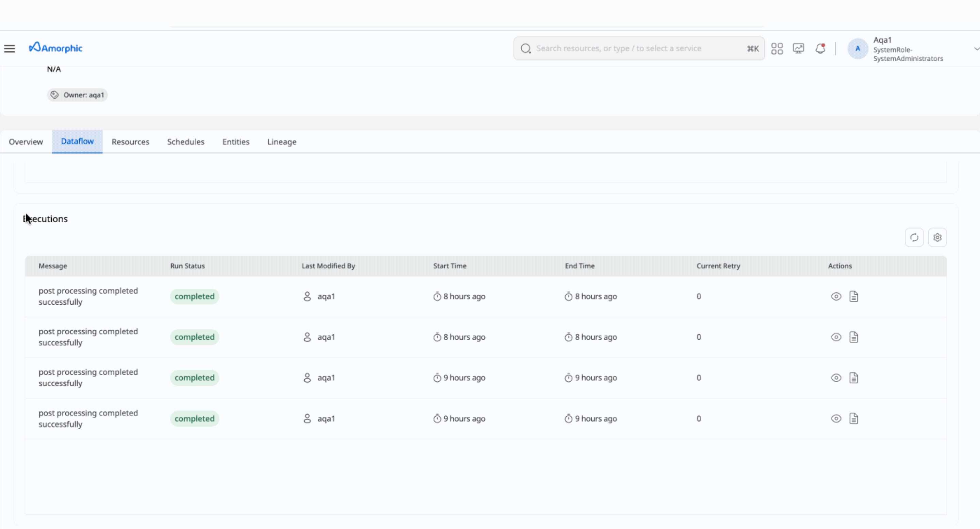Click the Message column header
The width and height of the screenshot is (980, 529).
point(53,266)
